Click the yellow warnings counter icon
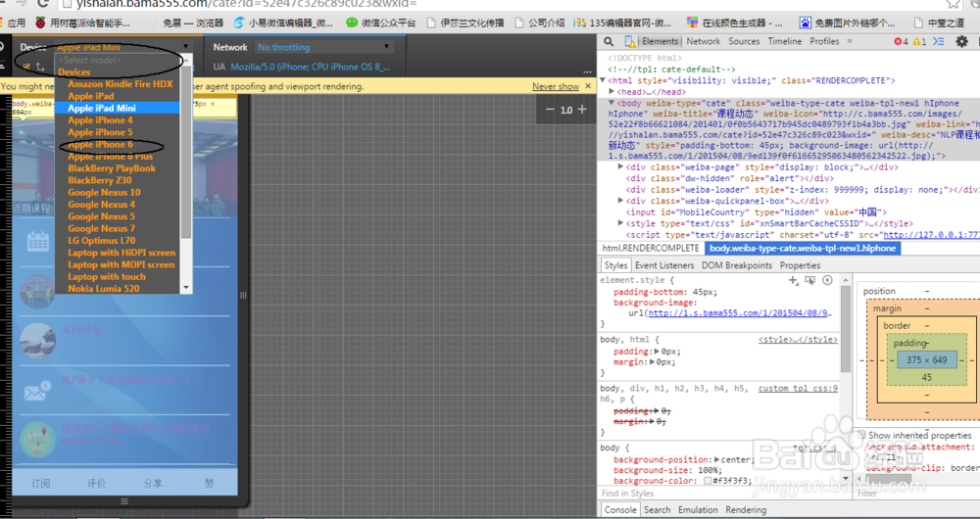 (x=919, y=41)
